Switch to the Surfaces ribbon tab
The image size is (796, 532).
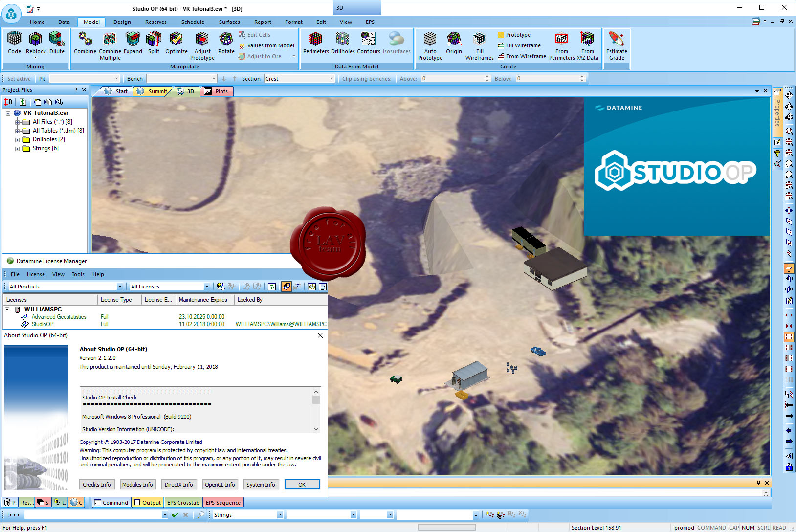[229, 22]
